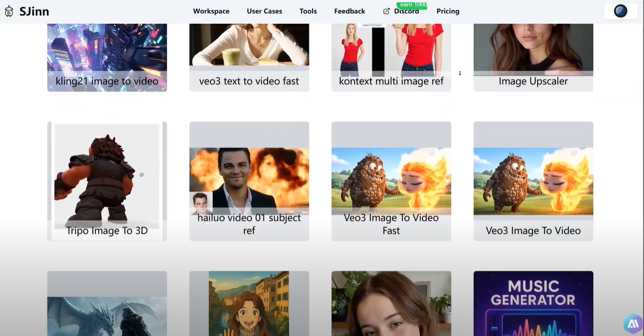Open the woman portrait video card
The image size is (644, 336).
point(391,303)
